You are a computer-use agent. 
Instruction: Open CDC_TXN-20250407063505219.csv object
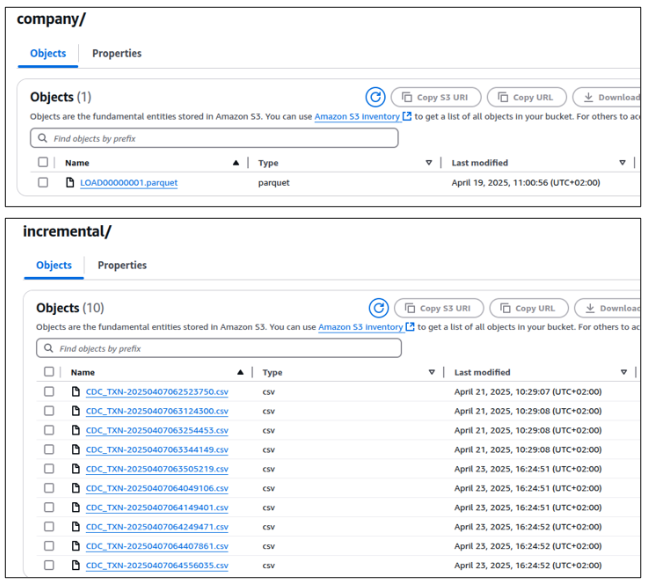157,469
